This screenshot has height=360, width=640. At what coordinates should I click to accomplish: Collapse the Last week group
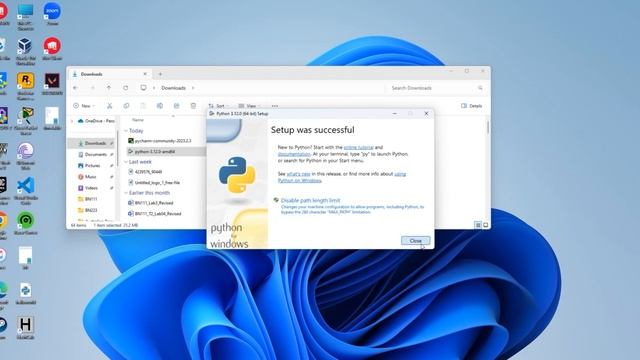pyautogui.click(x=126, y=162)
